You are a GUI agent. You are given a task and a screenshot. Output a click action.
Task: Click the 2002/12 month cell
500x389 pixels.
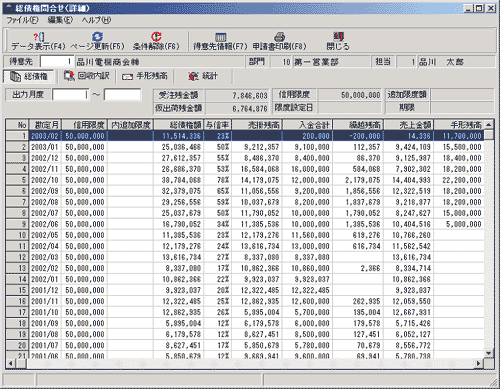45,158
